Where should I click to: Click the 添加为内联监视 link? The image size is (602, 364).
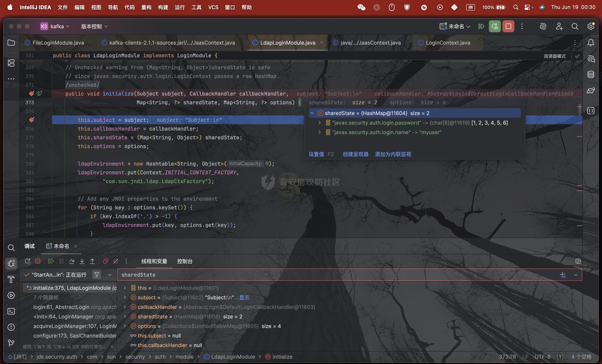tap(393, 154)
